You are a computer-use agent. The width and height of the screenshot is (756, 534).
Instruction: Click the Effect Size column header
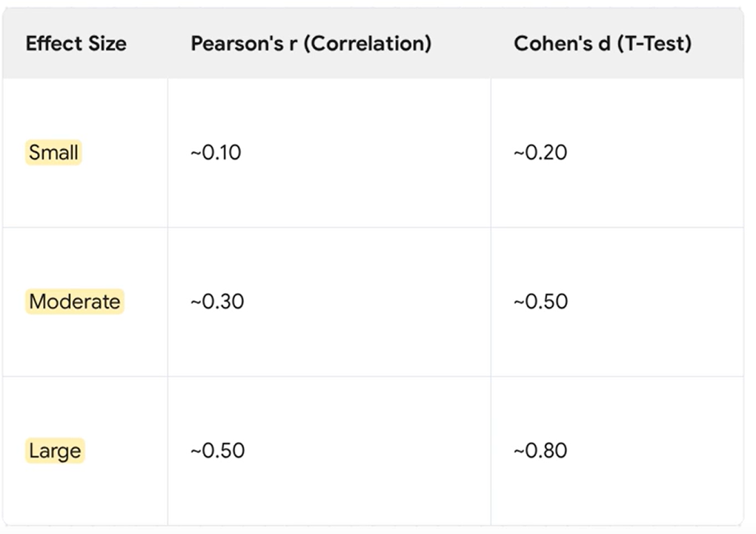click(x=76, y=44)
